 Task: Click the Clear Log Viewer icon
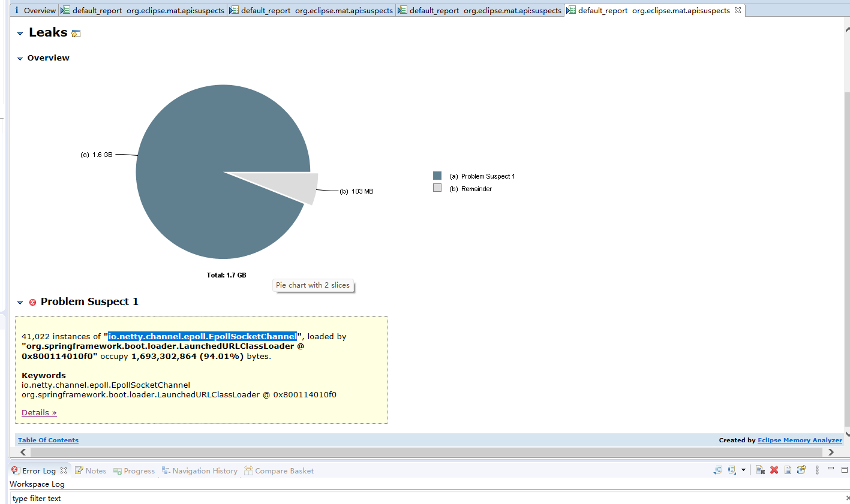pyautogui.click(x=760, y=470)
